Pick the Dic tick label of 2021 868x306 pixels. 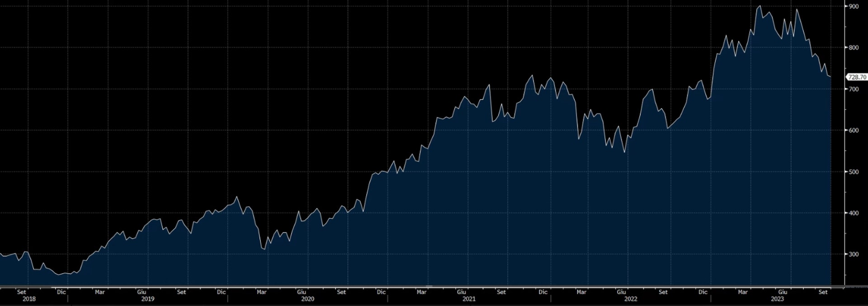tap(543, 292)
